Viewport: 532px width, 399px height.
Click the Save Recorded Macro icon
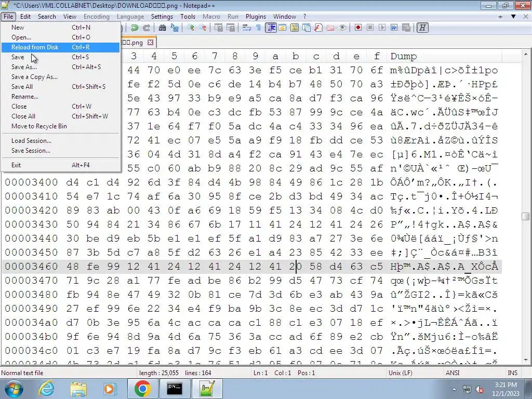pyautogui.click(x=406, y=28)
